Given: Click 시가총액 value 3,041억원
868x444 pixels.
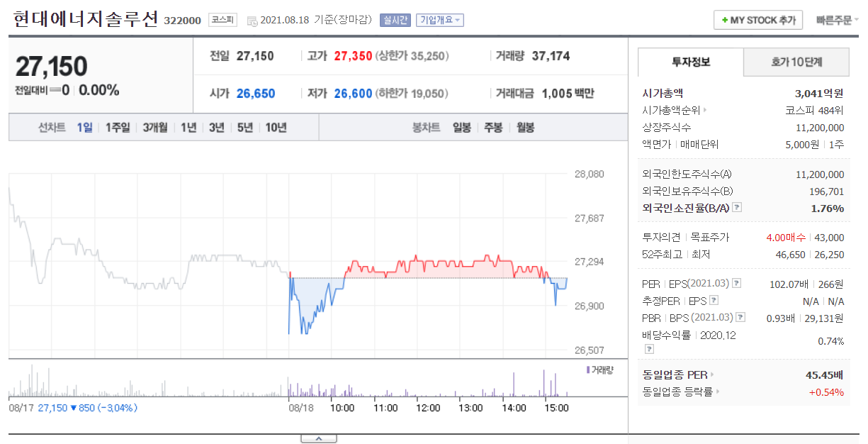Looking at the screenshot, I should pyautogui.click(x=819, y=93).
